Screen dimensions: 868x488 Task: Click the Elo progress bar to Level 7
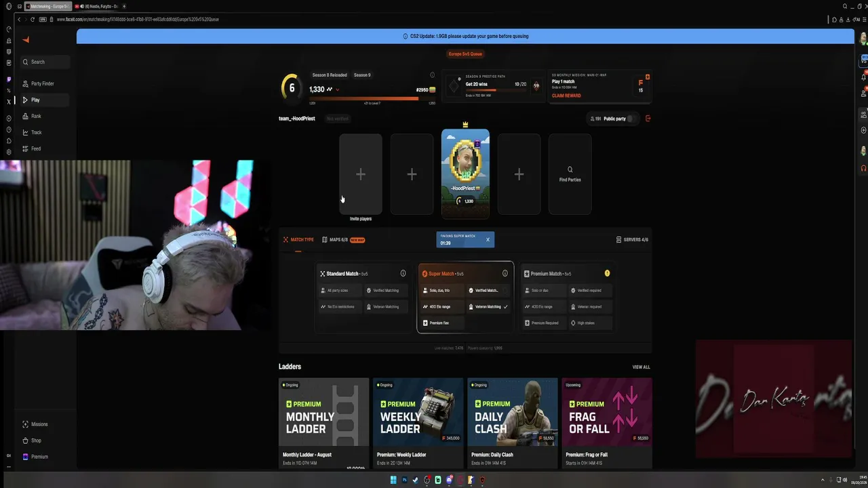(x=372, y=99)
